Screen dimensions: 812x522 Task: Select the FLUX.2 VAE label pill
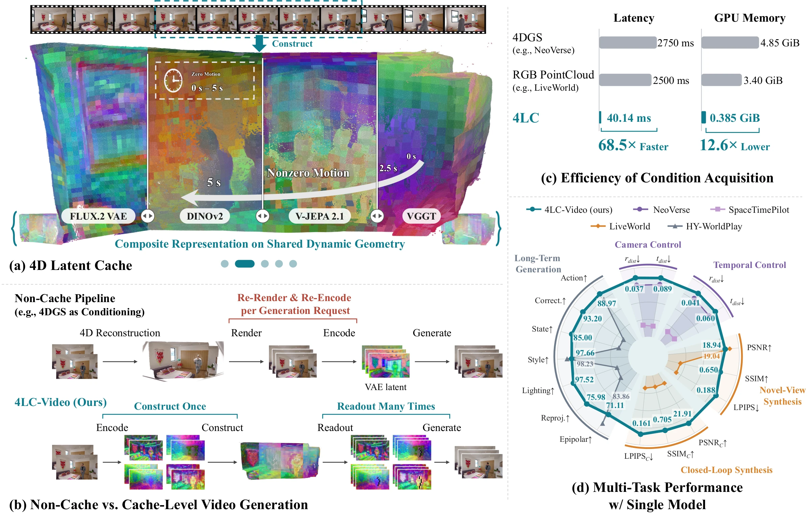coord(98,216)
